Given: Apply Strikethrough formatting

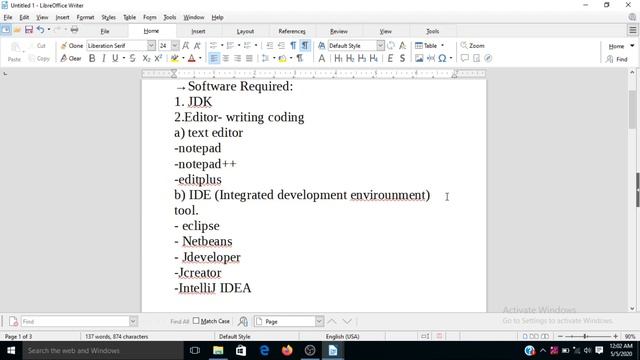Looking at the screenshot, I should 133,58.
